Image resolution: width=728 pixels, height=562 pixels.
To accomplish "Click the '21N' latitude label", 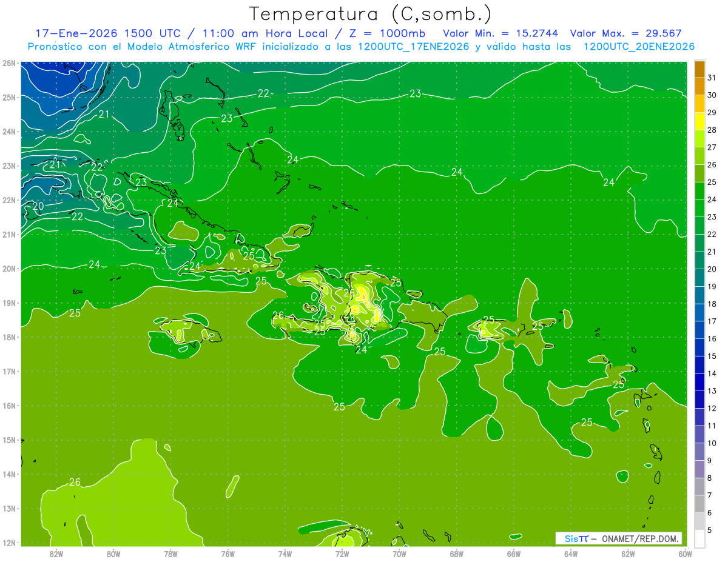I will [x=9, y=235].
